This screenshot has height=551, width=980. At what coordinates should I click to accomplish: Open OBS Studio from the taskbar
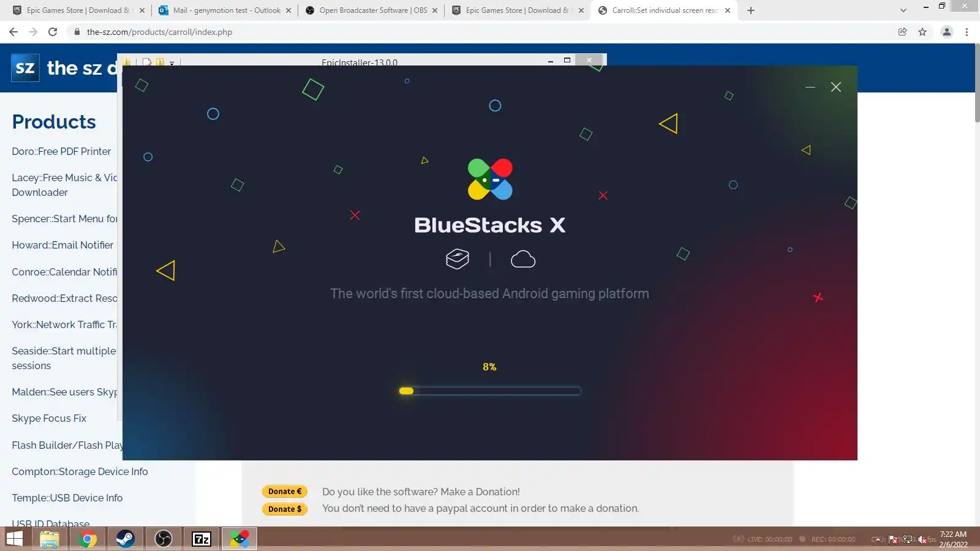click(164, 539)
